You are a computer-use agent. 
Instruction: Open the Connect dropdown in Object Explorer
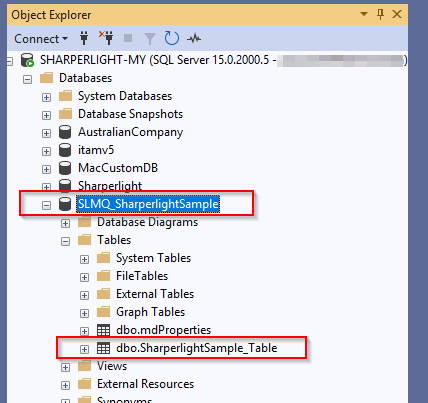[x=41, y=39]
